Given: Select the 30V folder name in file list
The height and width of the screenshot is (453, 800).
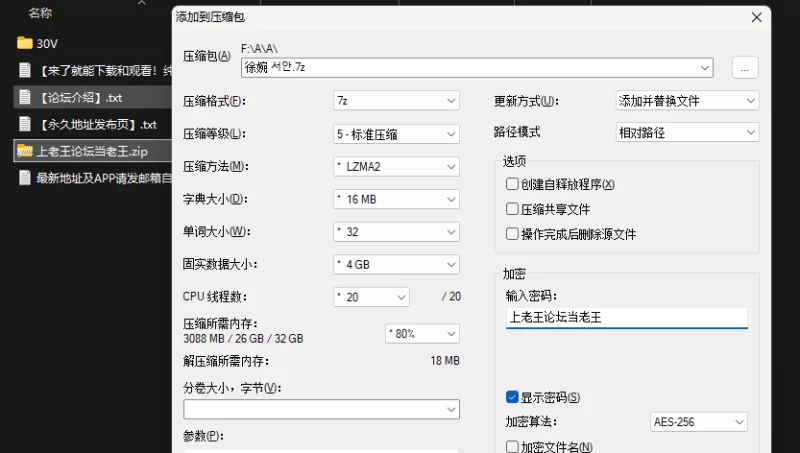Looking at the screenshot, I should pos(46,43).
